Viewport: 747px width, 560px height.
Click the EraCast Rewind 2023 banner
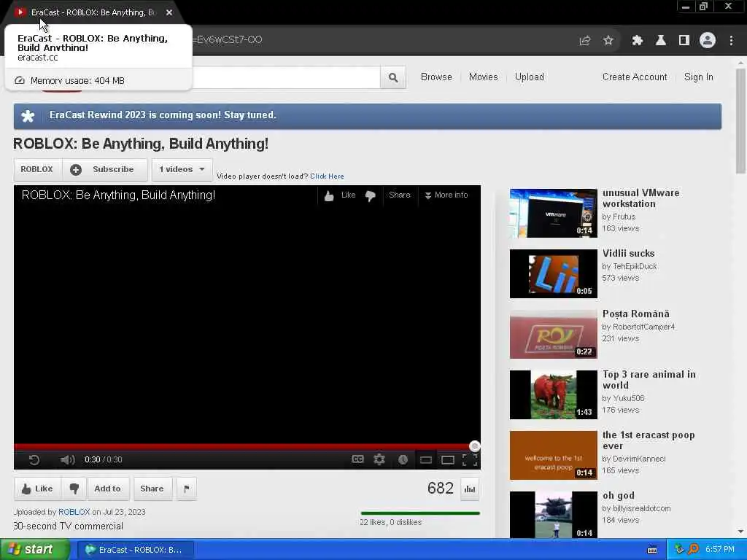pos(368,116)
